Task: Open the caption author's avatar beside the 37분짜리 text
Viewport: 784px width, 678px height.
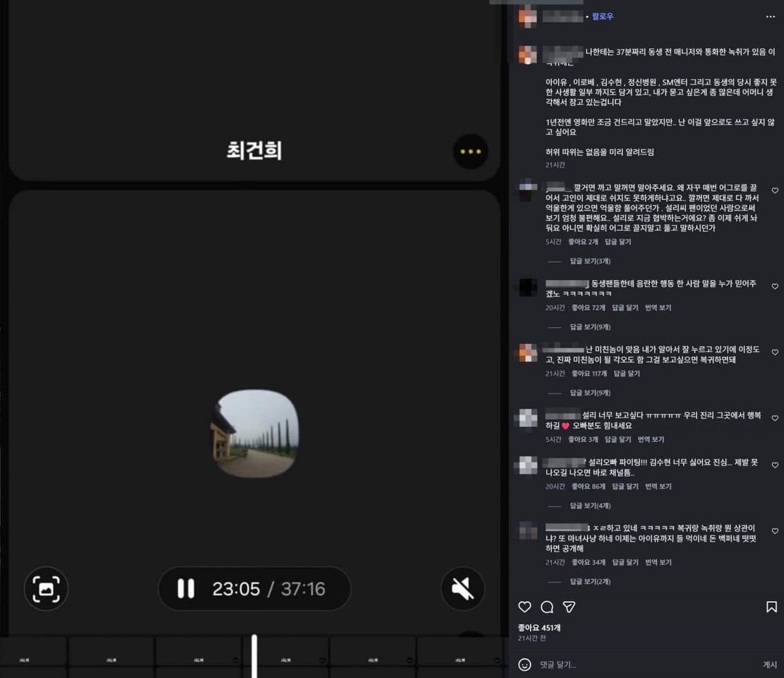Action: pos(527,54)
